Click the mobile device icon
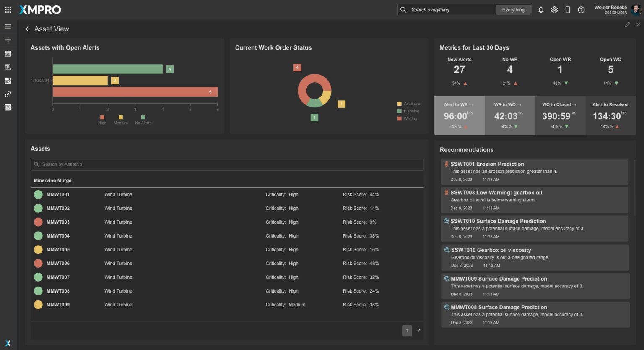Screen dimensions: 644x350 [x=568, y=10]
